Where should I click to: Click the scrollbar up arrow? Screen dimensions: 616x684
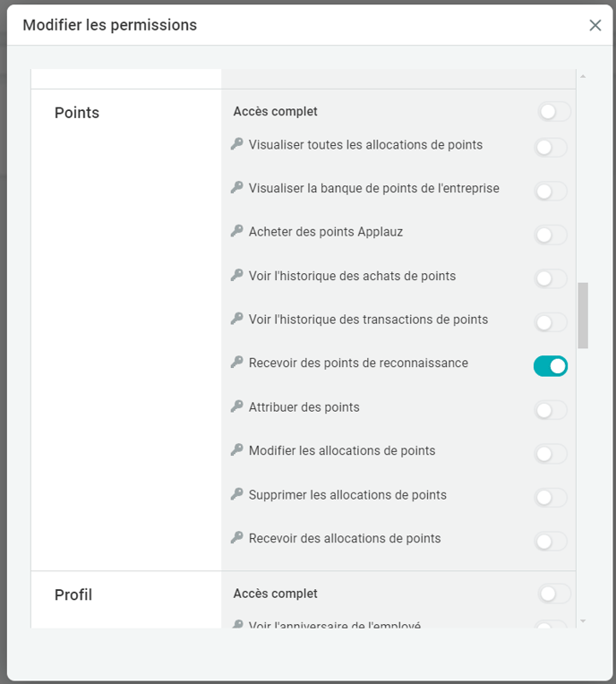(583, 77)
